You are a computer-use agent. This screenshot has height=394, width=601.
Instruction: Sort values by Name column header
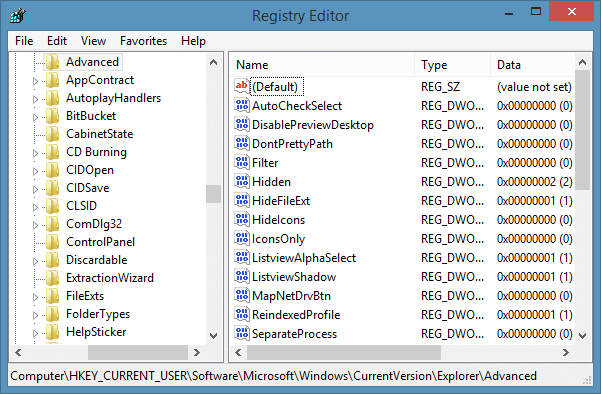[x=323, y=65]
